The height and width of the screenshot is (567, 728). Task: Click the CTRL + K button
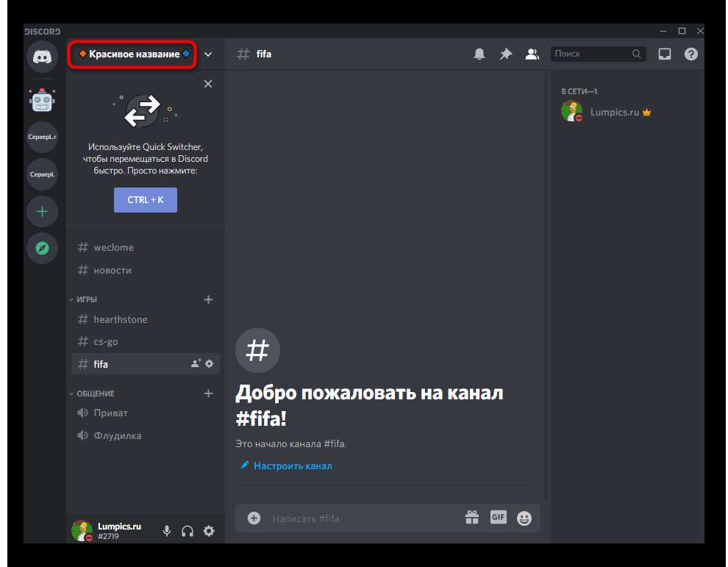click(x=146, y=200)
